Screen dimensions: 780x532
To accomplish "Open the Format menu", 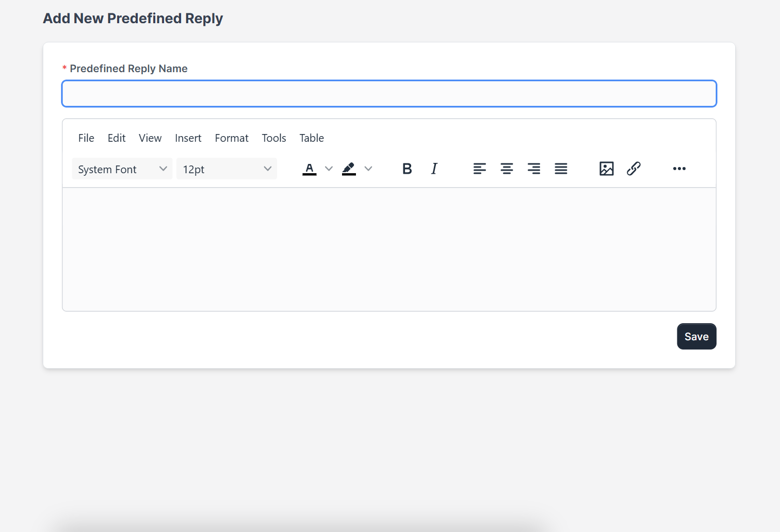I will point(232,138).
